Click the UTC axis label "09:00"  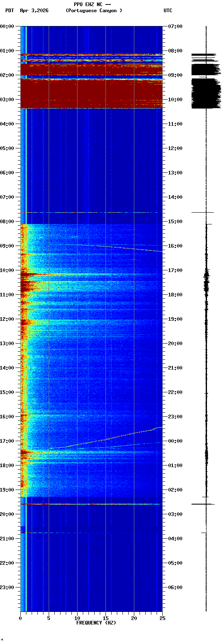click(175, 75)
